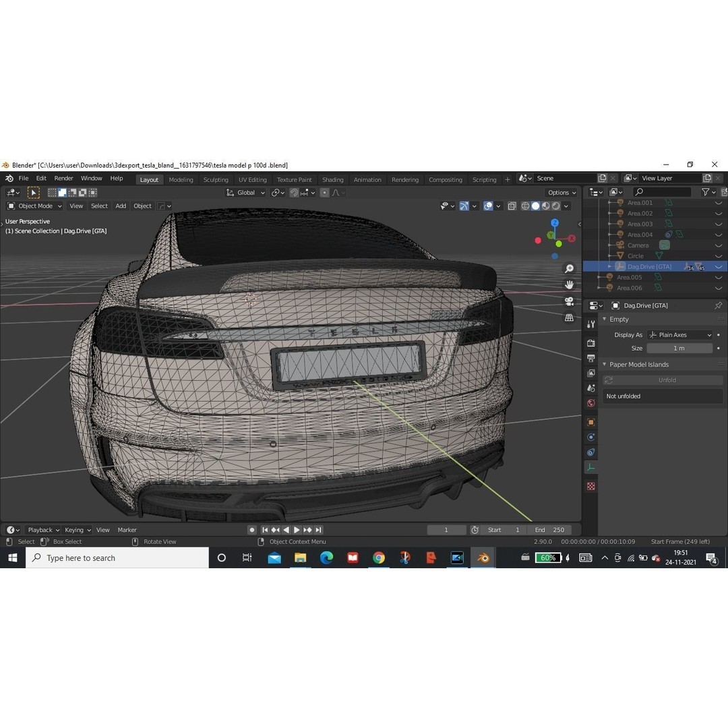Expand Dag.Drive [GTA] in outliner

pos(609,266)
